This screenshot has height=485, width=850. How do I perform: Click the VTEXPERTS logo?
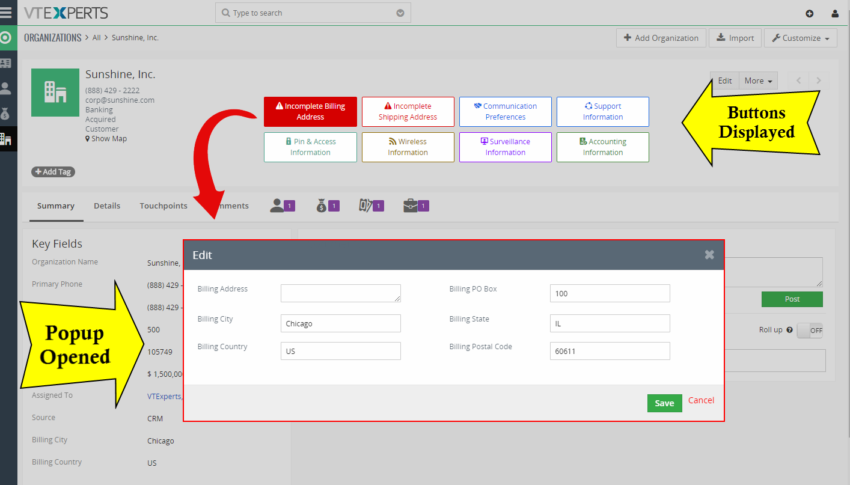(x=66, y=13)
